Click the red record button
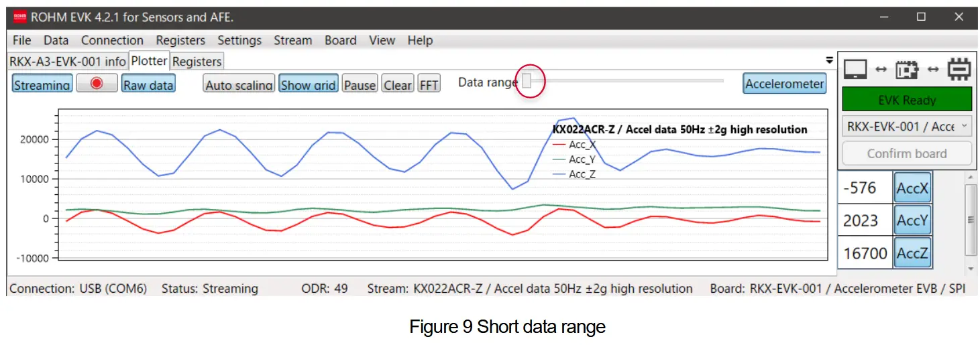Screen dimensions: 980x345 (x=95, y=84)
